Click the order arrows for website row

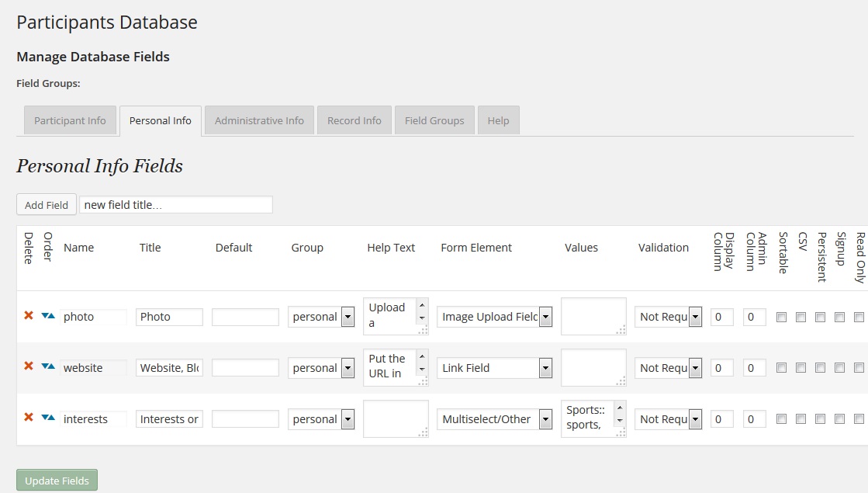point(48,366)
